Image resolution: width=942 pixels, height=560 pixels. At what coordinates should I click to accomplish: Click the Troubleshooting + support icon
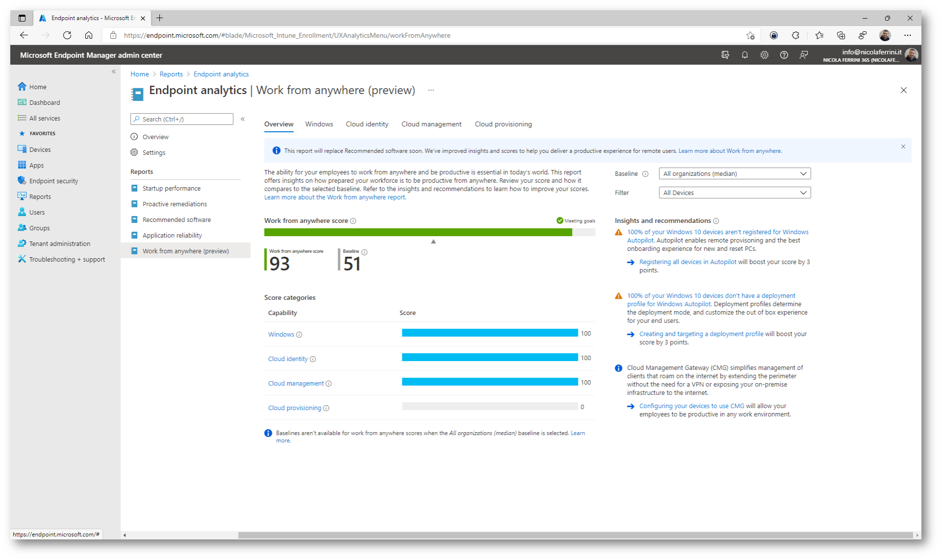(x=22, y=259)
